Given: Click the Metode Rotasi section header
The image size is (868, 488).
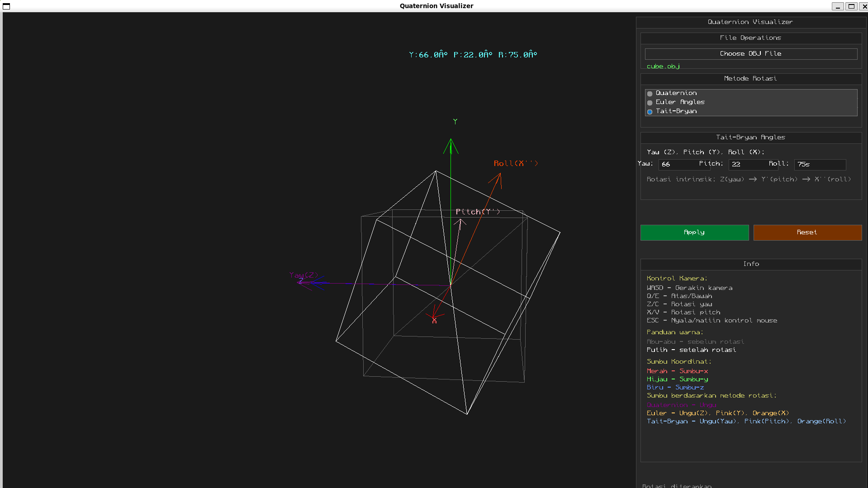Looking at the screenshot, I should pyautogui.click(x=750, y=78).
